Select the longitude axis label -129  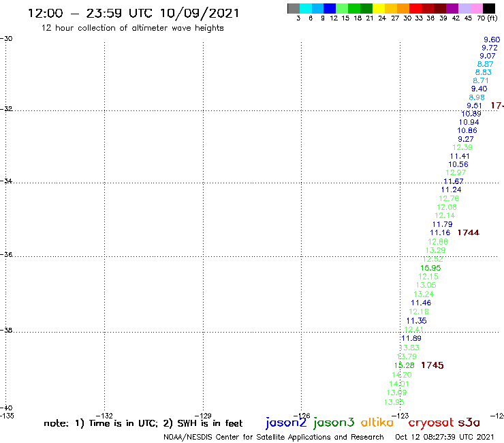tap(203, 416)
